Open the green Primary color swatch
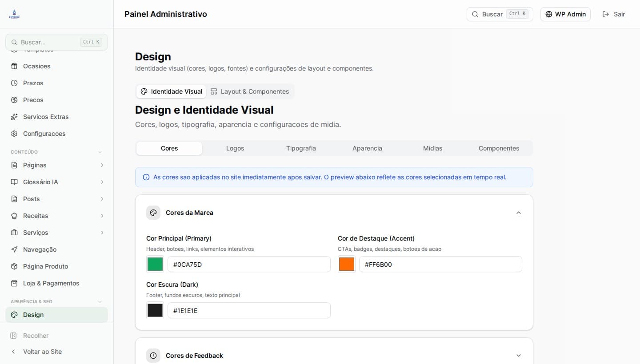The width and height of the screenshot is (640, 364). tap(155, 264)
